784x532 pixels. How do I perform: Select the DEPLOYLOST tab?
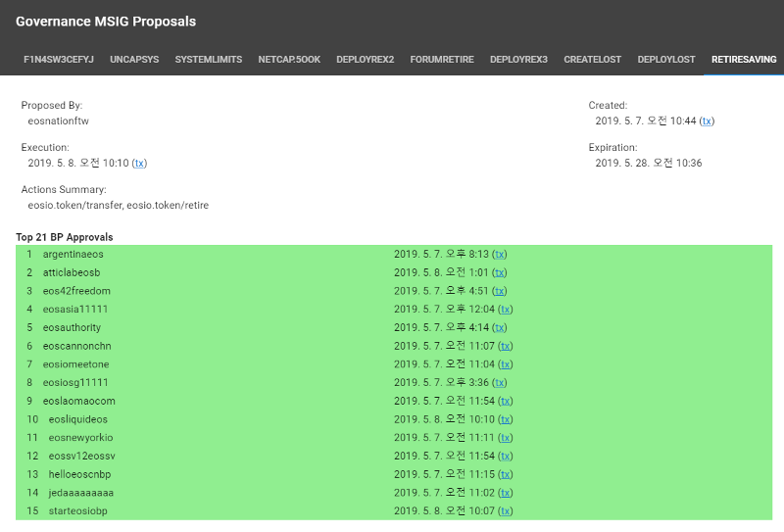pos(666,60)
